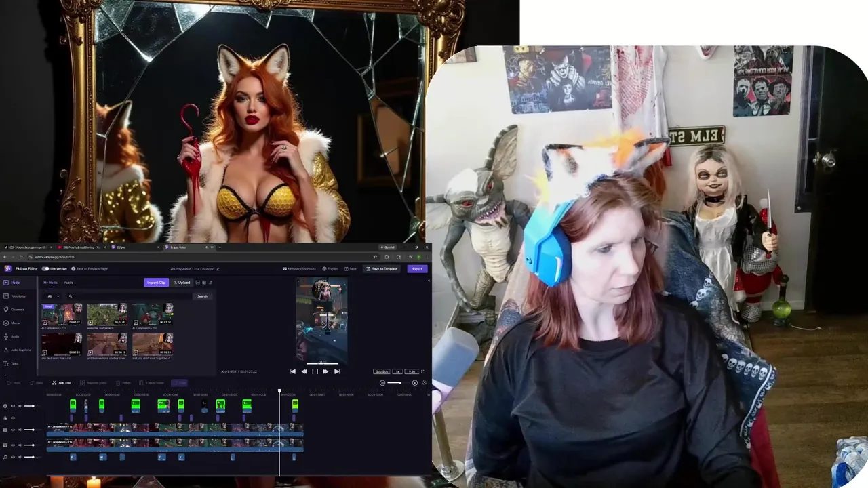Pause the preview playback
The image size is (868, 488).
pos(315,371)
